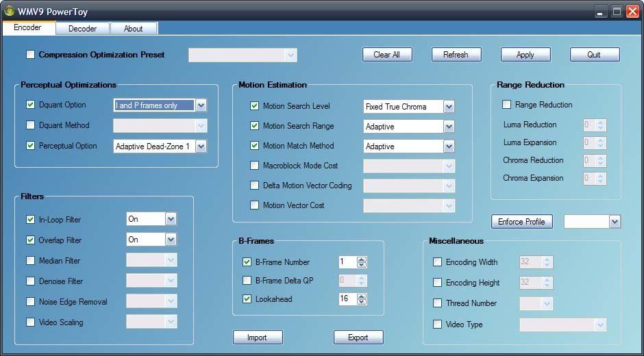This screenshot has width=644, height=356.
Task: Enable the Range Reduction checkbox
Action: [507, 105]
